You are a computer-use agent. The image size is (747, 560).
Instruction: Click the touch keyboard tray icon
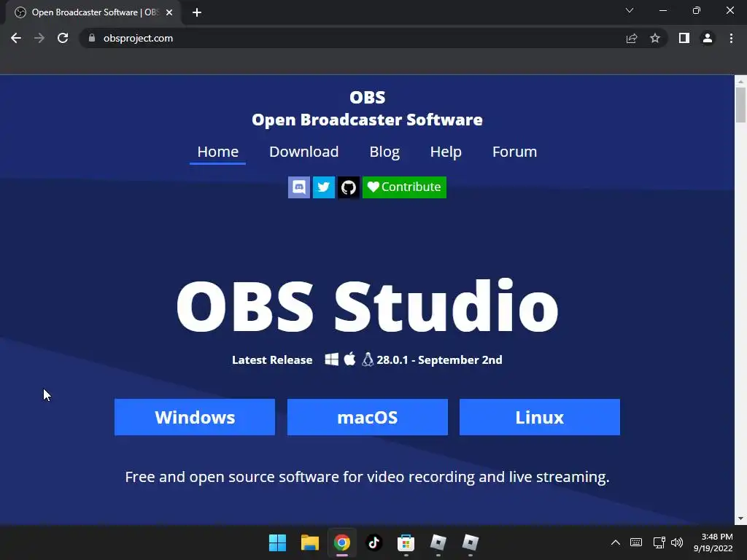[x=636, y=542]
